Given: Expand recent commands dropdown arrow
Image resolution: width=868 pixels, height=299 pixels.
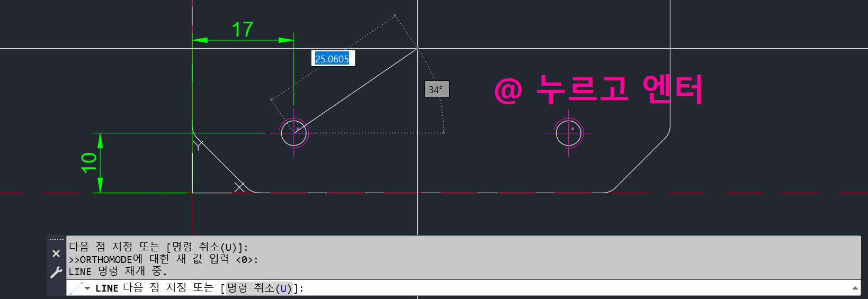Looking at the screenshot, I should coord(87,288).
